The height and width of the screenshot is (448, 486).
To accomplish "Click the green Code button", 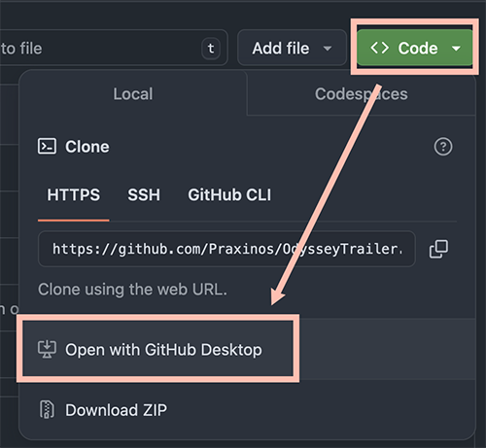I will pos(415,48).
